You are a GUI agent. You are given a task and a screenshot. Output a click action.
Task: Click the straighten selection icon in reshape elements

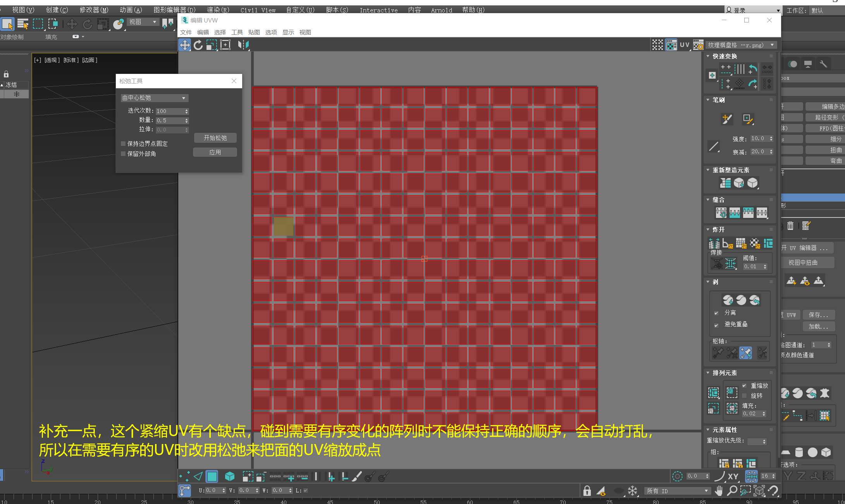coord(725,183)
